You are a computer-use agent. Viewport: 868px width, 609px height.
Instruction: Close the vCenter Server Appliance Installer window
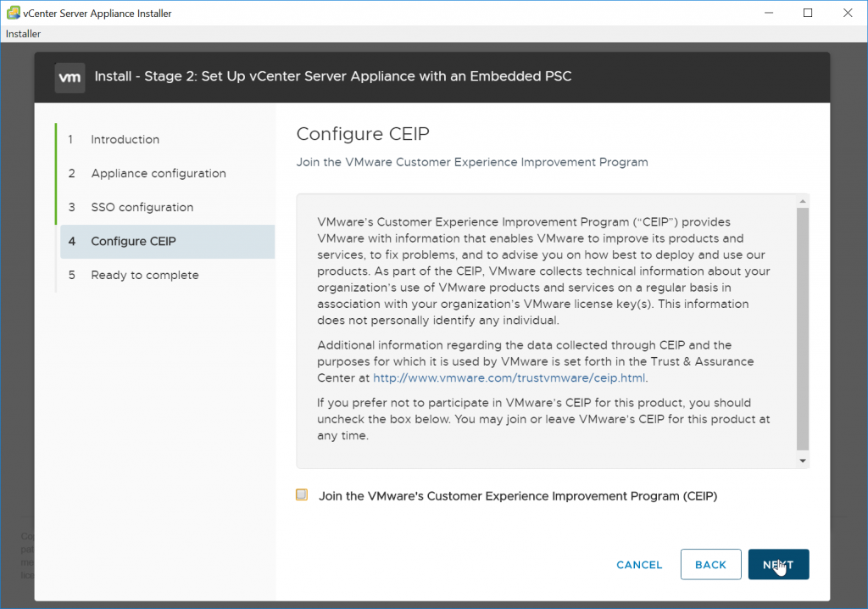[x=848, y=13]
